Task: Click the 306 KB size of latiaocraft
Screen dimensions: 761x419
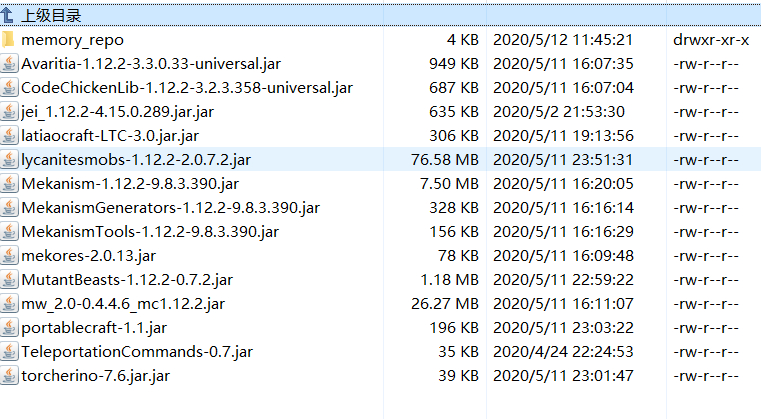Action: coord(454,135)
